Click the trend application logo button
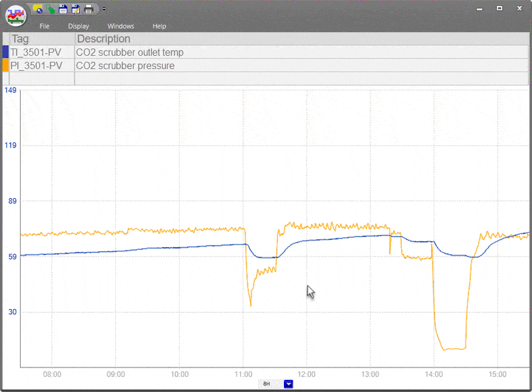Viewport: 532px width, 392px height. [15, 15]
